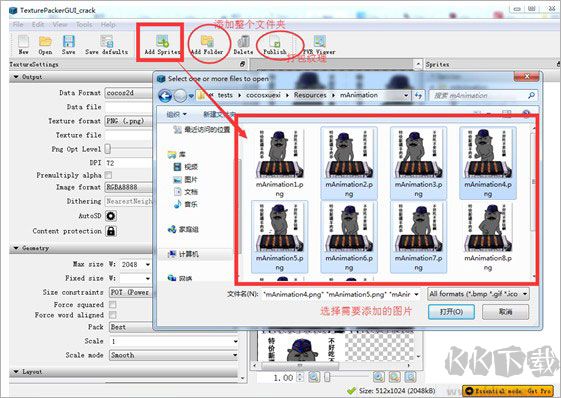Click the file name input field

(341, 294)
